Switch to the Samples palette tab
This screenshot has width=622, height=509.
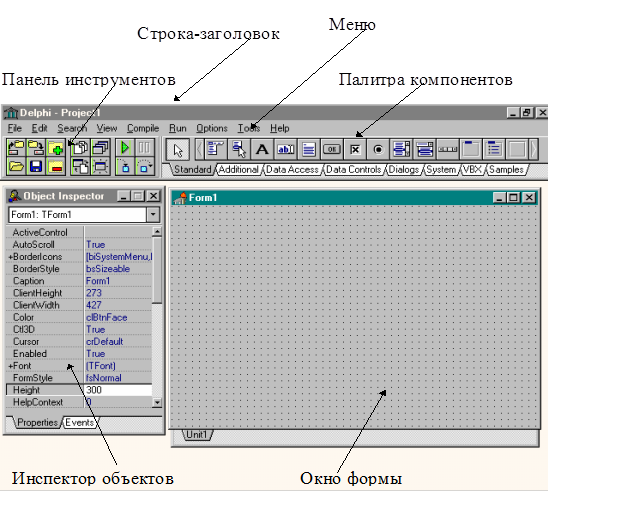pyautogui.click(x=506, y=170)
